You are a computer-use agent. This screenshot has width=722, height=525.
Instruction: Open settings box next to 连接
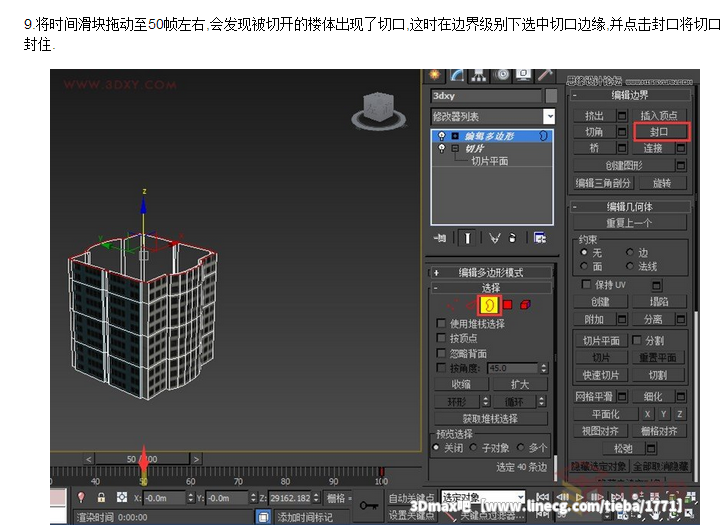[681, 148]
